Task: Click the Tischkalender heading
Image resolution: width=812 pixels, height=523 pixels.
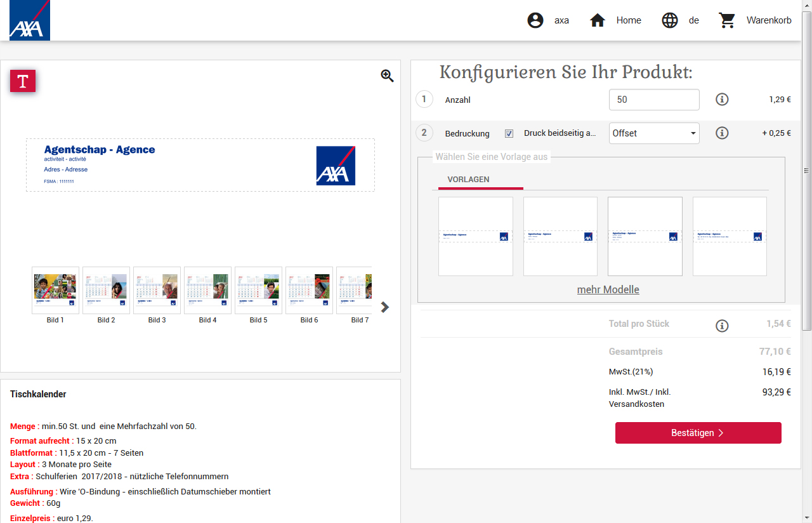Action: pyautogui.click(x=38, y=394)
